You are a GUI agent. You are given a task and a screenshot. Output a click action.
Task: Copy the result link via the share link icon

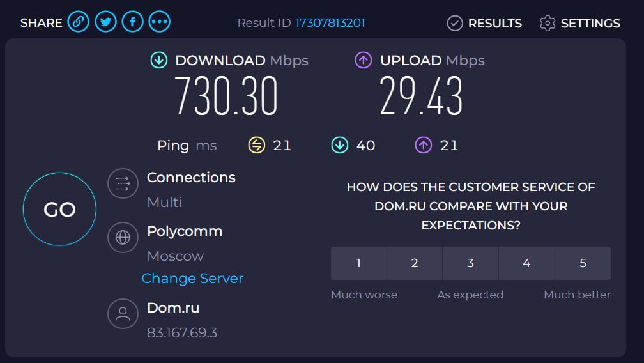(x=79, y=22)
